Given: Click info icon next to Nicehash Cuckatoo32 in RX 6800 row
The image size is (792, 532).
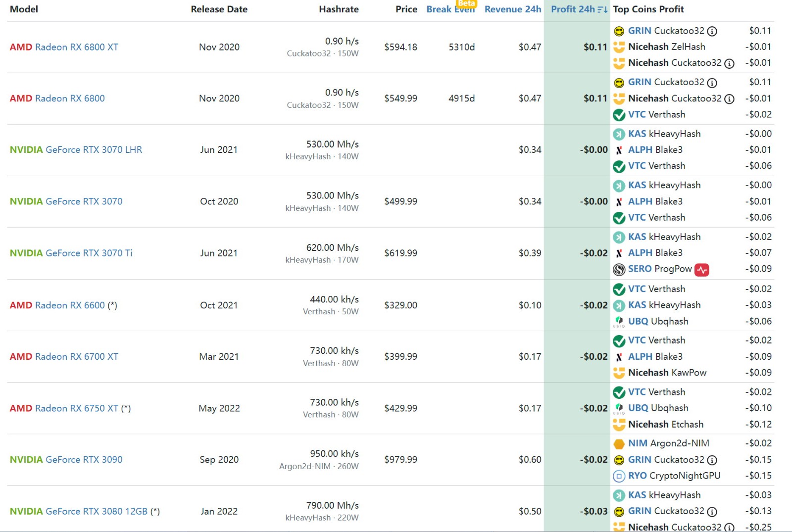Looking at the screenshot, I should 729,99.
